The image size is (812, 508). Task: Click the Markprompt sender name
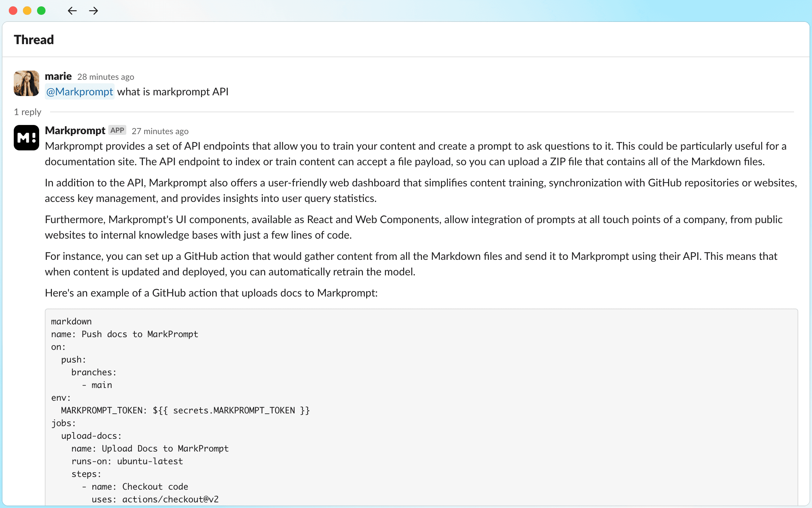pos(75,131)
